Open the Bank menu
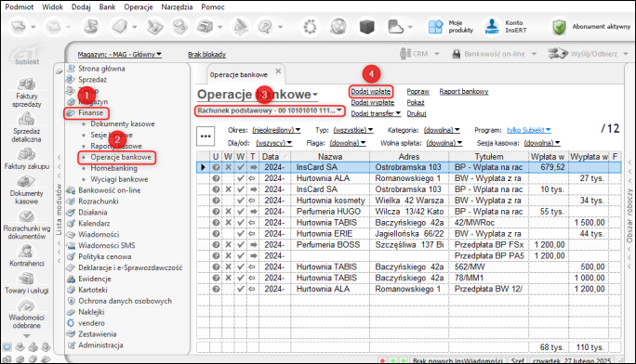 107,6
